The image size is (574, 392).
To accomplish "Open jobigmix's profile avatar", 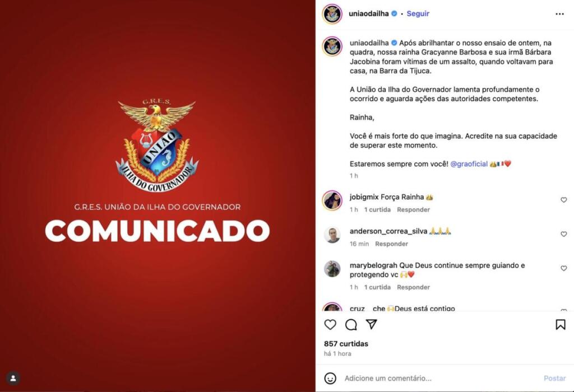I will pyautogui.click(x=332, y=200).
